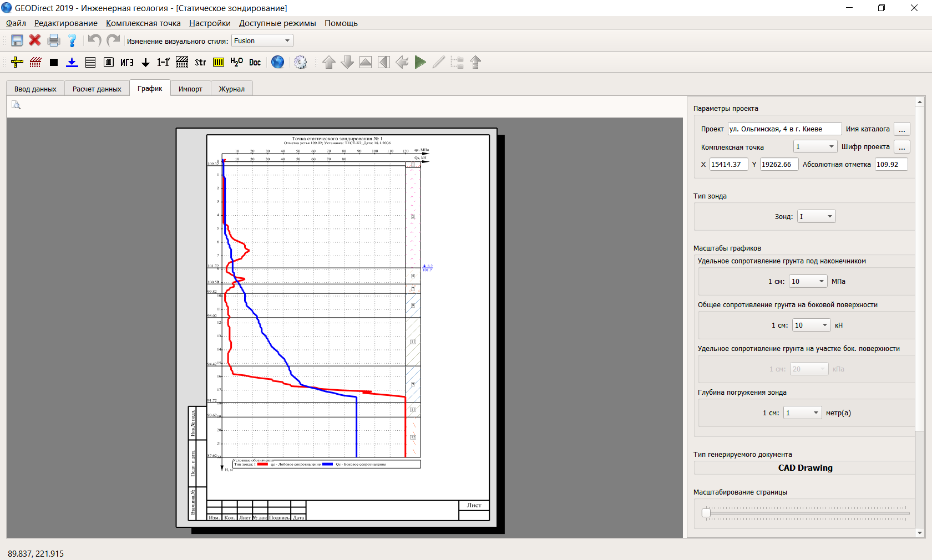Click the X coordinate field
Viewport: 932px width, 560px height.
(x=728, y=164)
